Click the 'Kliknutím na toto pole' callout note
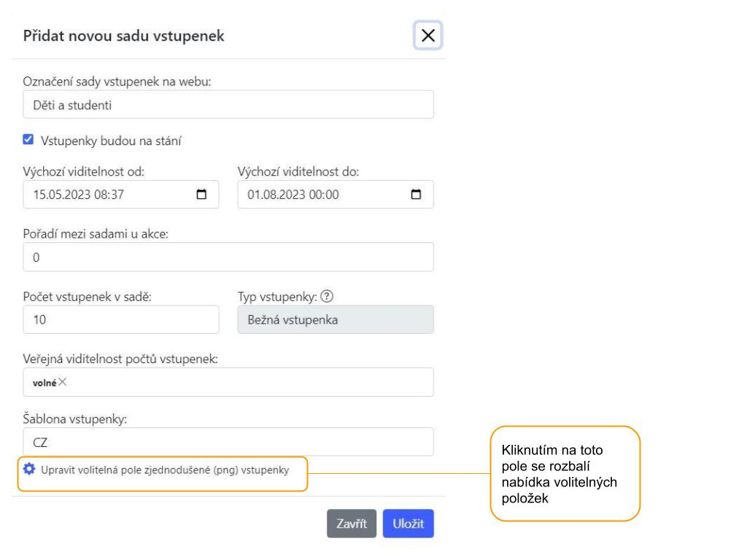747x560 pixels. pos(565,473)
